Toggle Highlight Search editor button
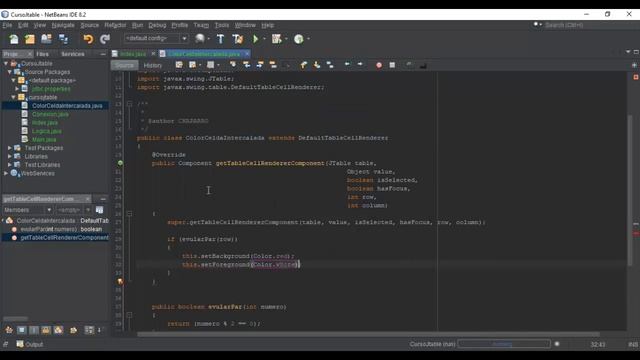Image resolution: width=640 pixels, height=360 pixels. point(273,65)
